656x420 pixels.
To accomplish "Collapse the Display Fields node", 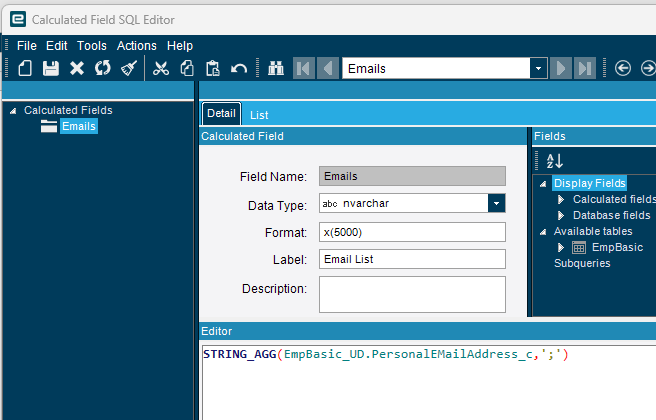I will (543, 184).
